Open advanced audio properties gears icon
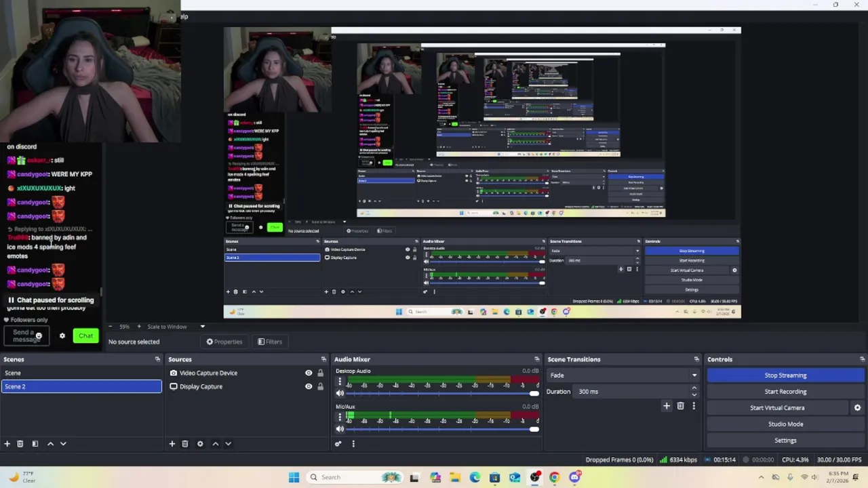868x488 pixels. pos(338,444)
